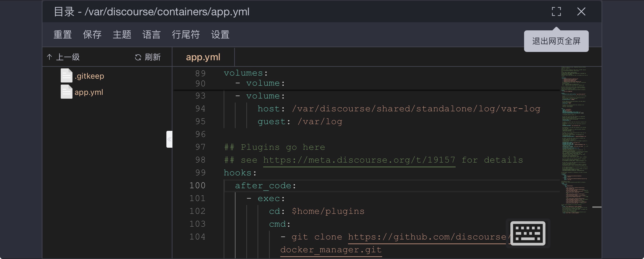This screenshot has height=259, width=644.
Task: Click the vertical scrollbar slider
Action: tap(597, 207)
